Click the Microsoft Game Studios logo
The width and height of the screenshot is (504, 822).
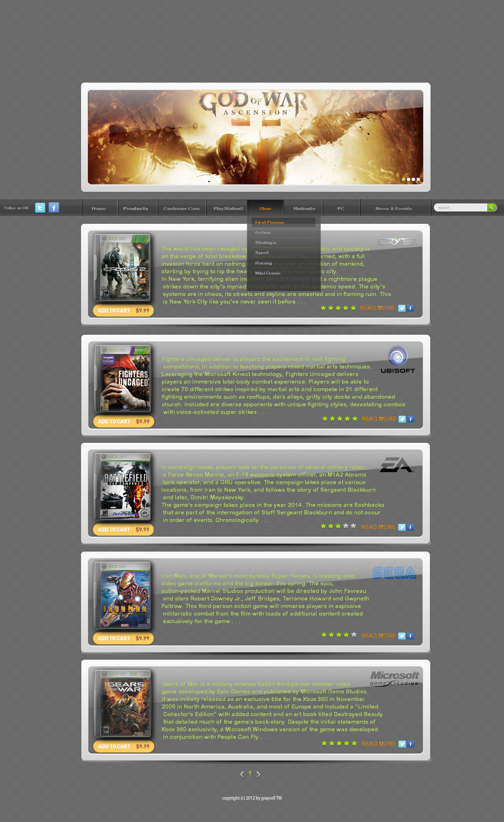click(x=395, y=679)
